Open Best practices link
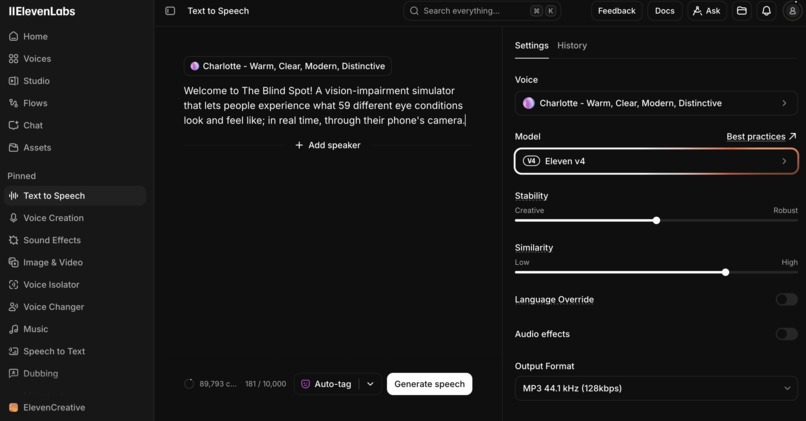 click(761, 137)
